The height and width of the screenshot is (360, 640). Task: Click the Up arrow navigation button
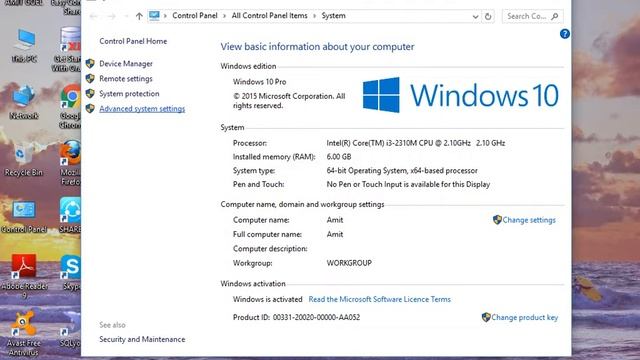139,16
